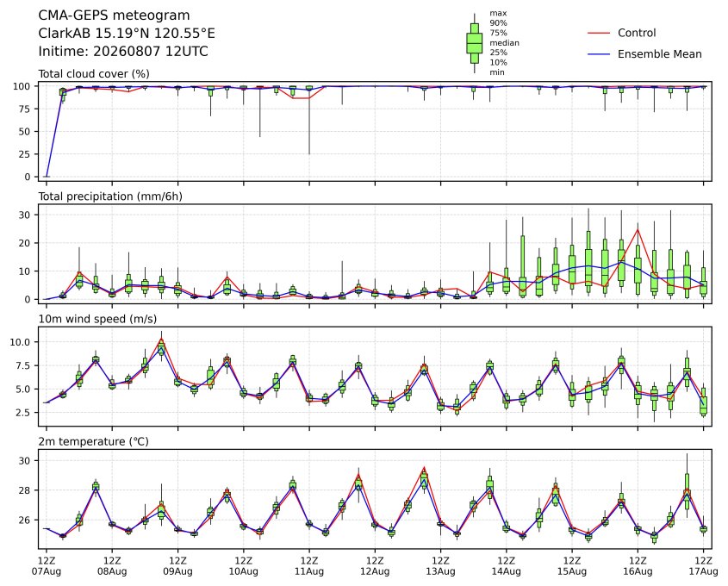728x586 pixels.
Task: Click the '20' tick on precipitation axis
Action: (x=25, y=243)
